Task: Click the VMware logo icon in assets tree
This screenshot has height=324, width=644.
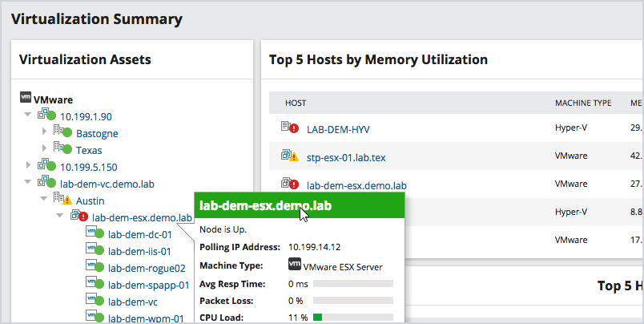Action: click(26, 98)
